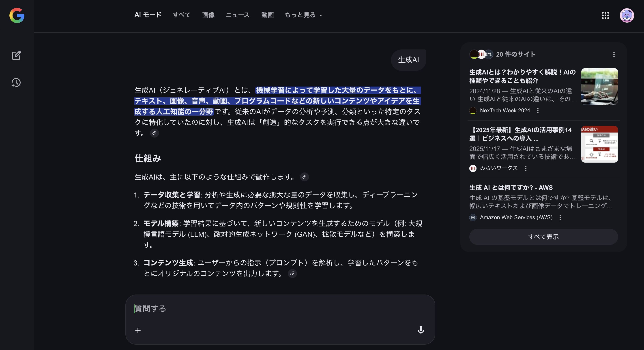Open the Google account avatar

click(627, 15)
